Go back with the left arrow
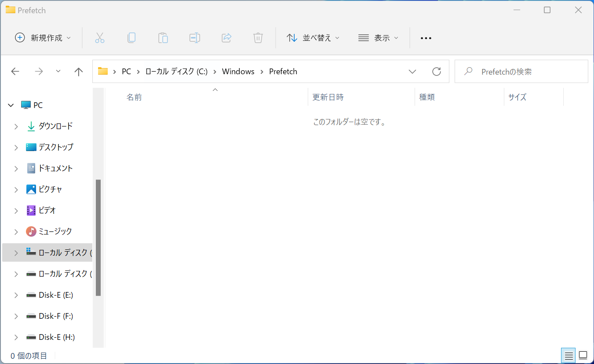 (15, 72)
